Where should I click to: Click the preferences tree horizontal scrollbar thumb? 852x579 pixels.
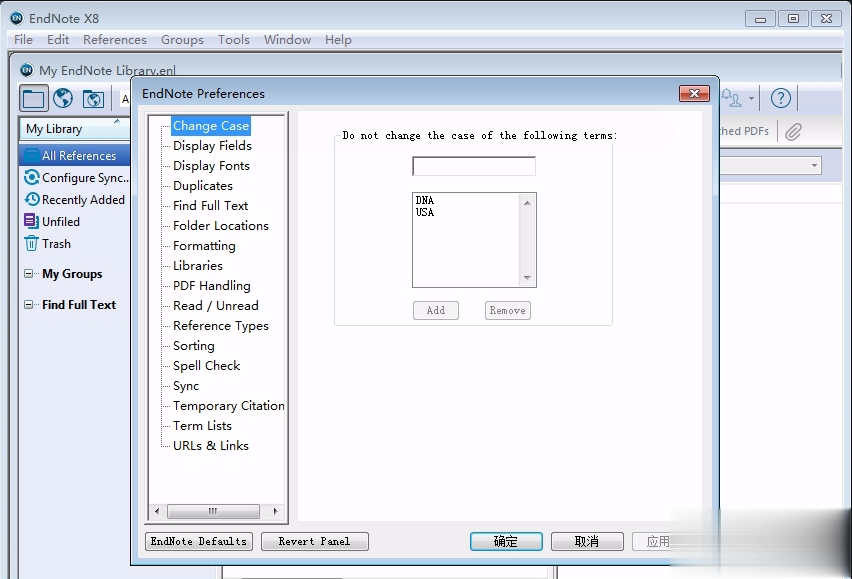213,511
